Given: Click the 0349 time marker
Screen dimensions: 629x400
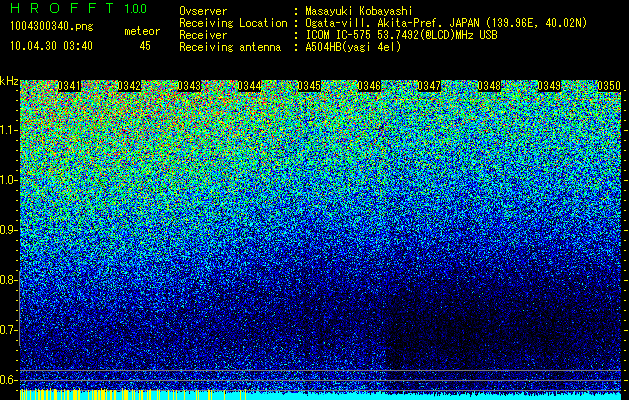Looking at the screenshot, I should click(549, 86).
